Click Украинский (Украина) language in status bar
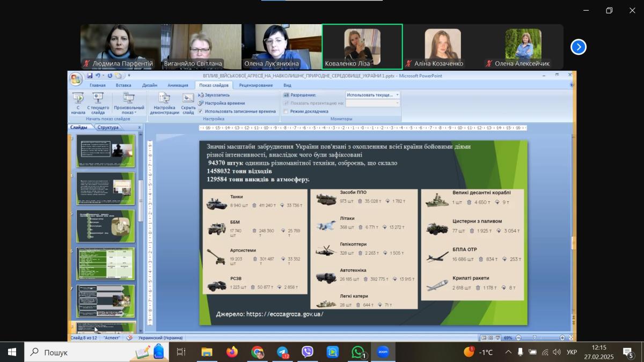Image resolution: width=644 pixels, height=362 pixels. coord(160,338)
